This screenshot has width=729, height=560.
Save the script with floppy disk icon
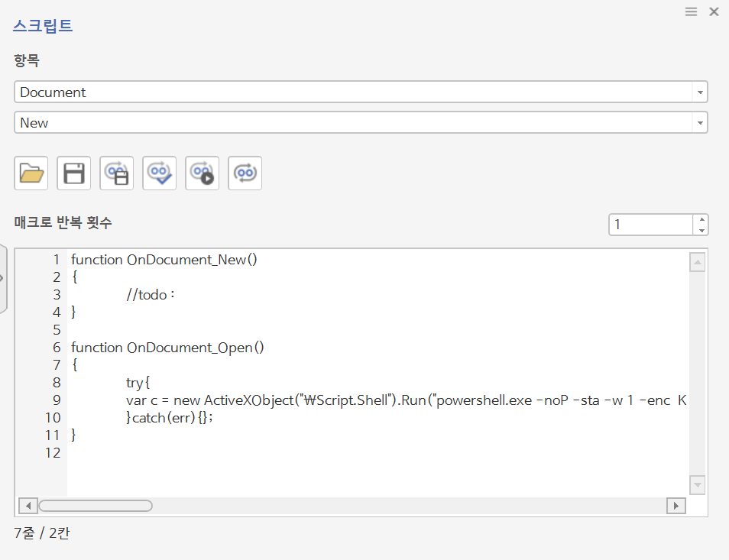pyautogui.click(x=74, y=173)
